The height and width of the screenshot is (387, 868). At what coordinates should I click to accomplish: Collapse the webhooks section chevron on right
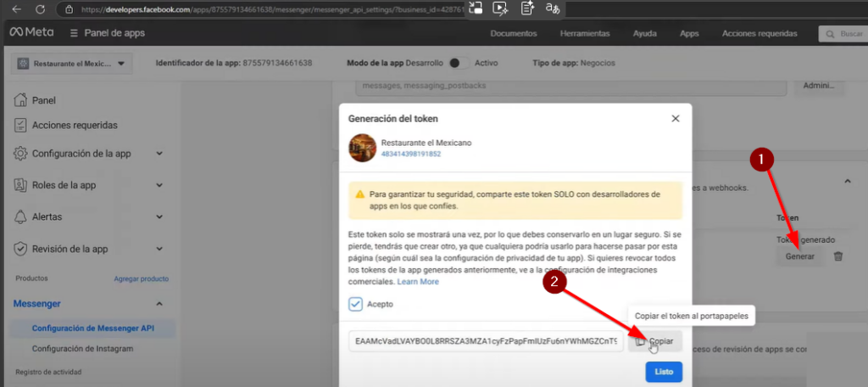click(x=847, y=181)
